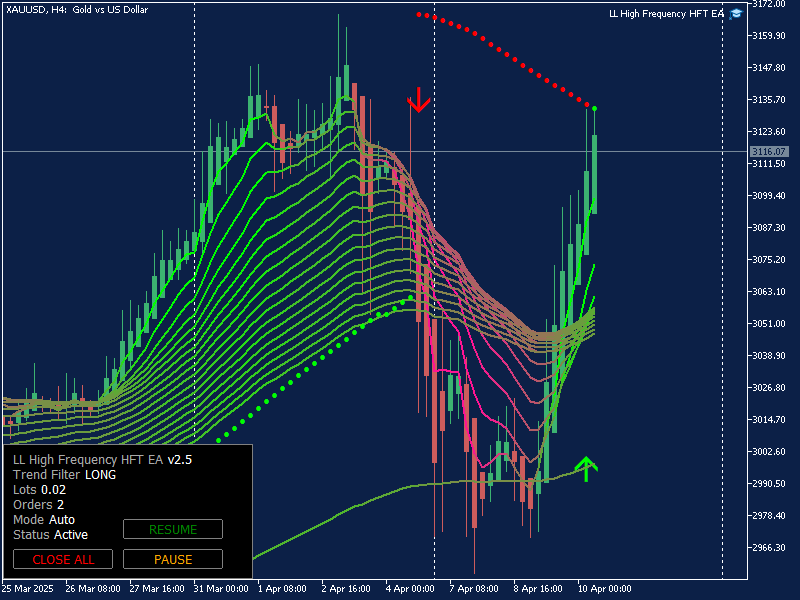
Task: Click the LL High Frequency HFT EA label at top right
Action: [x=666, y=14]
